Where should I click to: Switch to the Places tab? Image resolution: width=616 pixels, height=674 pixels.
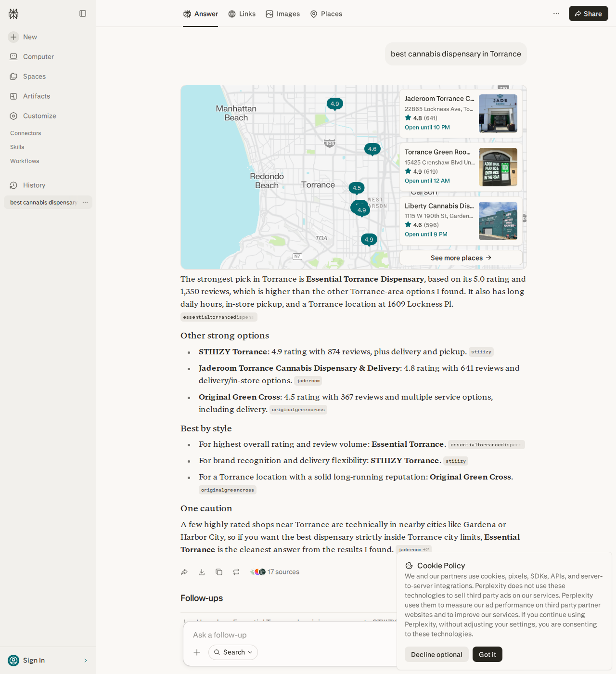[x=326, y=14]
